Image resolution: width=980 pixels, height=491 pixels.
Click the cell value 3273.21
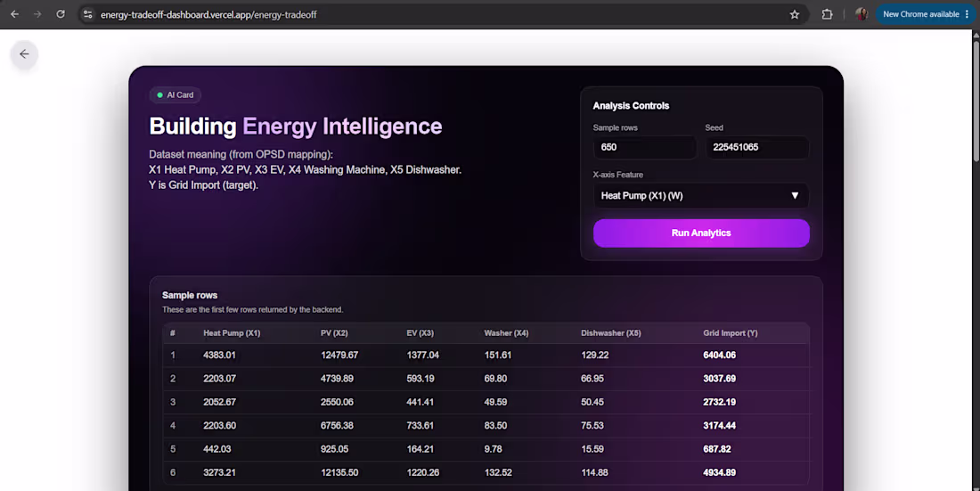pos(219,472)
